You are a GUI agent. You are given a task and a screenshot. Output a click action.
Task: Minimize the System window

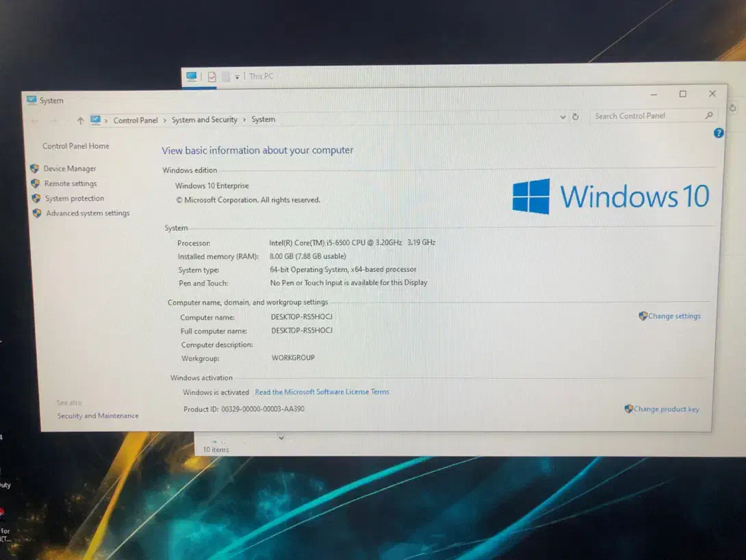654,94
